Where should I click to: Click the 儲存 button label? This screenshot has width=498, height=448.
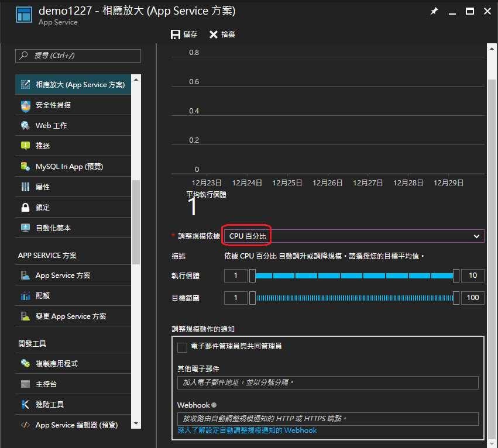190,35
